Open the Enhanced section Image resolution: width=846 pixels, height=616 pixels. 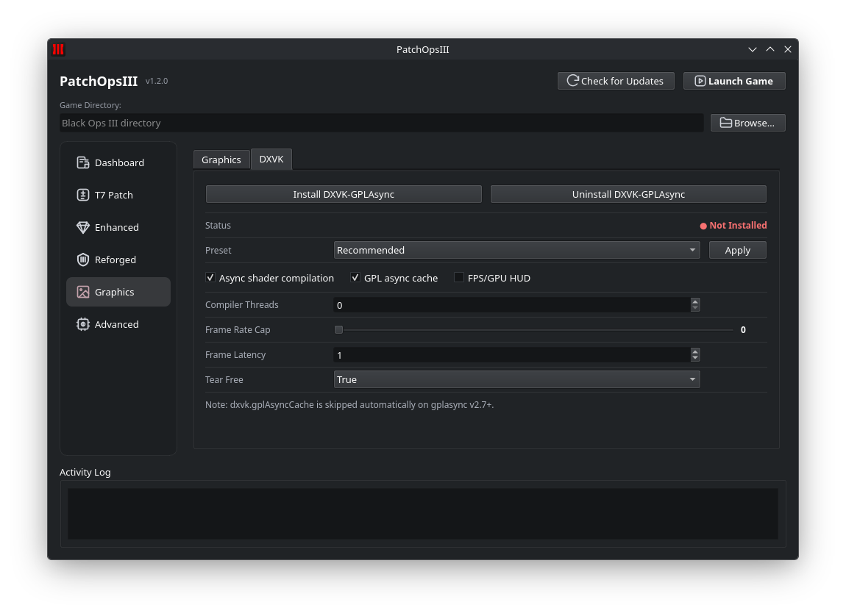[118, 227]
